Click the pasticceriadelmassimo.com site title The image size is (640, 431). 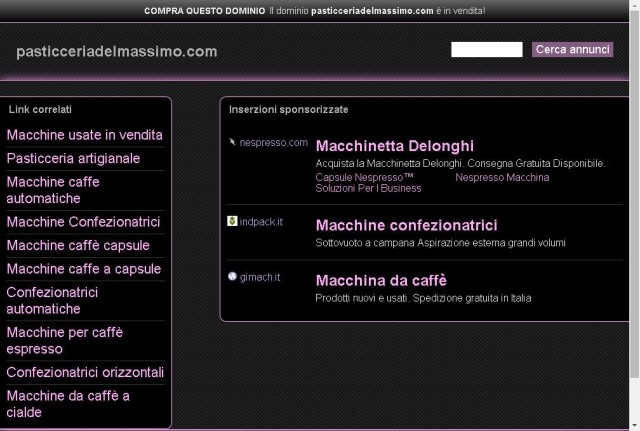point(117,51)
